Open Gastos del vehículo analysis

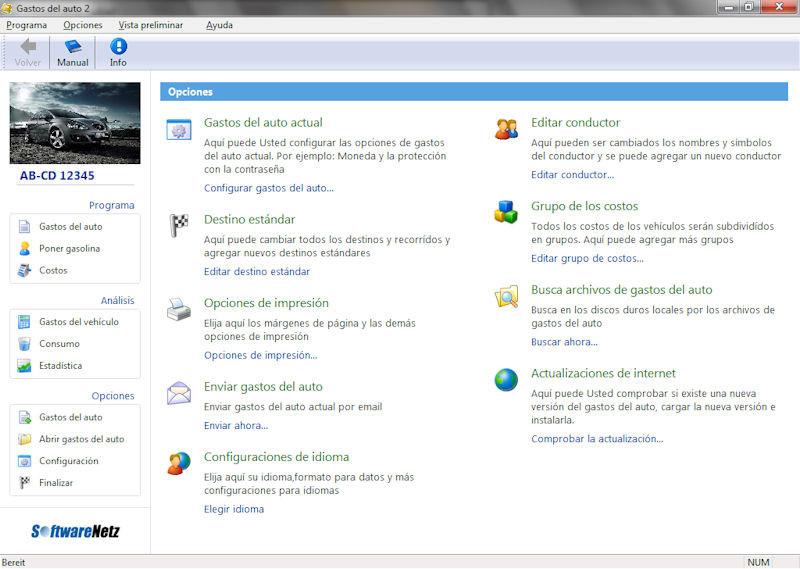tap(79, 322)
